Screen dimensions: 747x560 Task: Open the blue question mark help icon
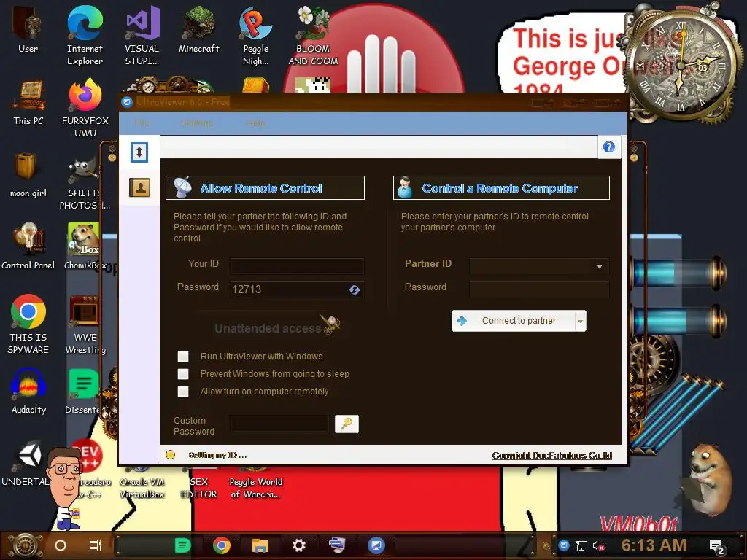pyautogui.click(x=609, y=147)
